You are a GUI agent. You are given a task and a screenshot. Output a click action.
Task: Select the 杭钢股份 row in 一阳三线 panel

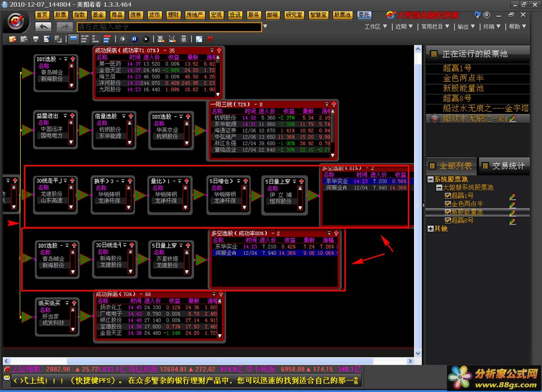pos(271,118)
